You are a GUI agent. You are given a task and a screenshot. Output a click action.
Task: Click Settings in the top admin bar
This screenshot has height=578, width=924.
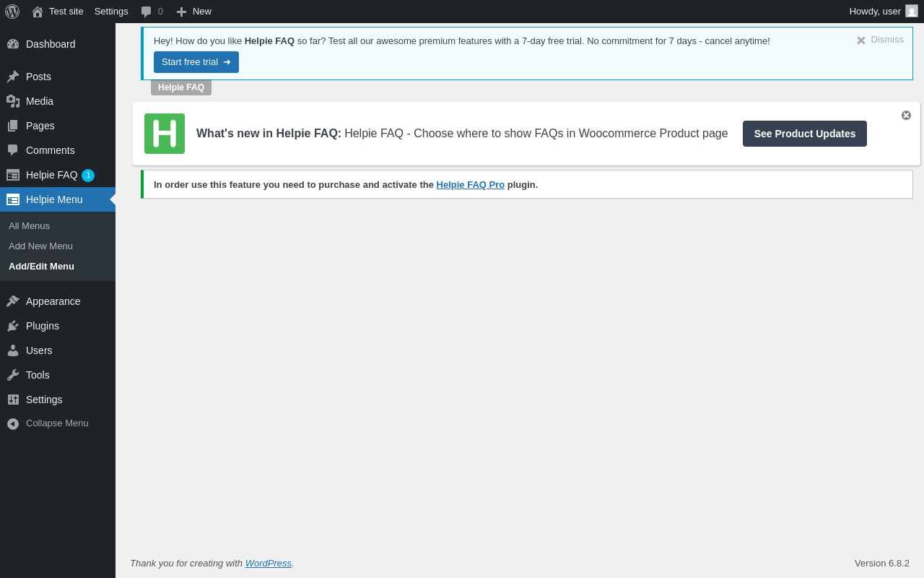pyautogui.click(x=111, y=12)
